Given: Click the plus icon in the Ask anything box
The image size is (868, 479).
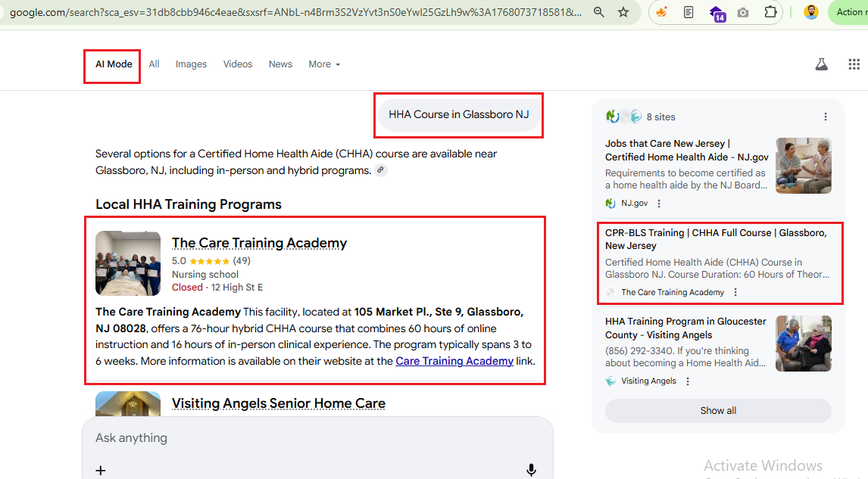Looking at the screenshot, I should pos(101,470).
